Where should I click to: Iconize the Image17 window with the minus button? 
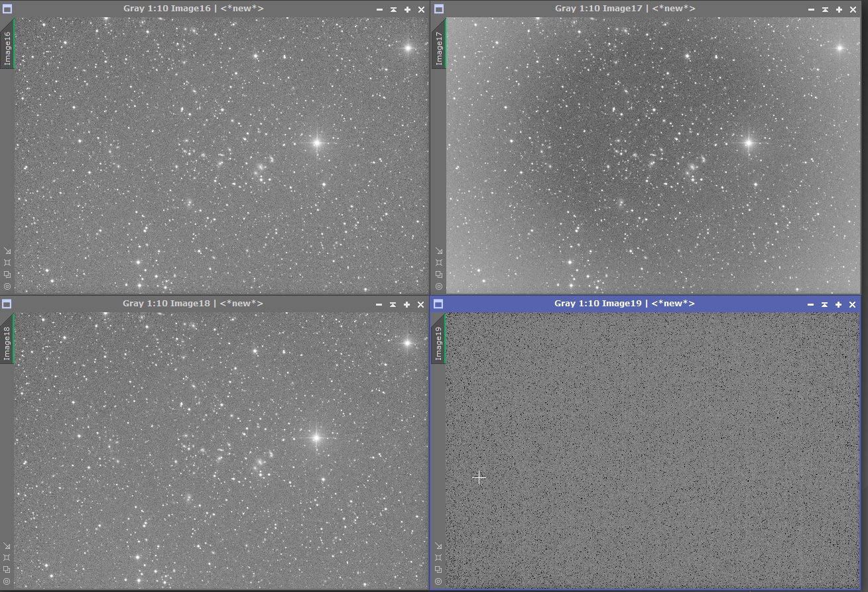tap(811, 9)
